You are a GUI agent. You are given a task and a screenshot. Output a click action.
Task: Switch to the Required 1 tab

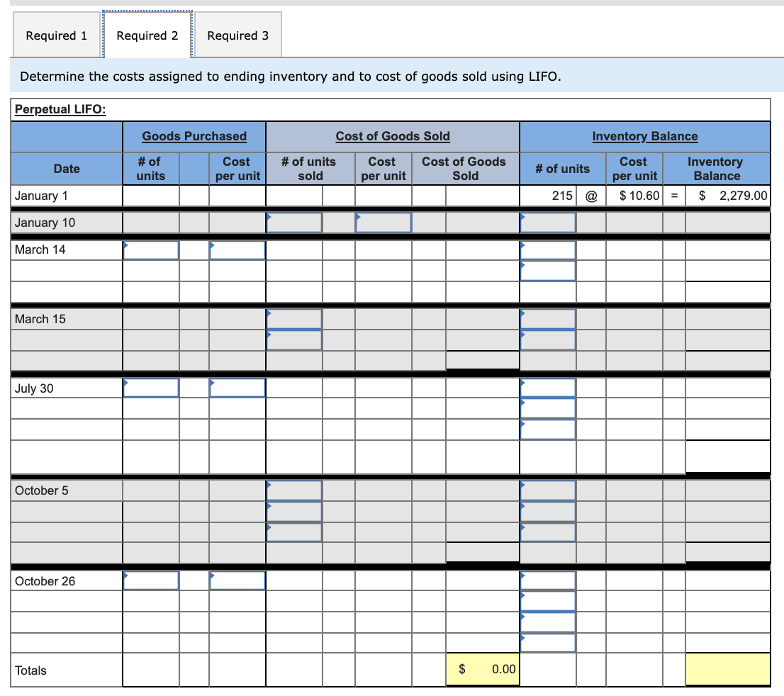point(56,35)
